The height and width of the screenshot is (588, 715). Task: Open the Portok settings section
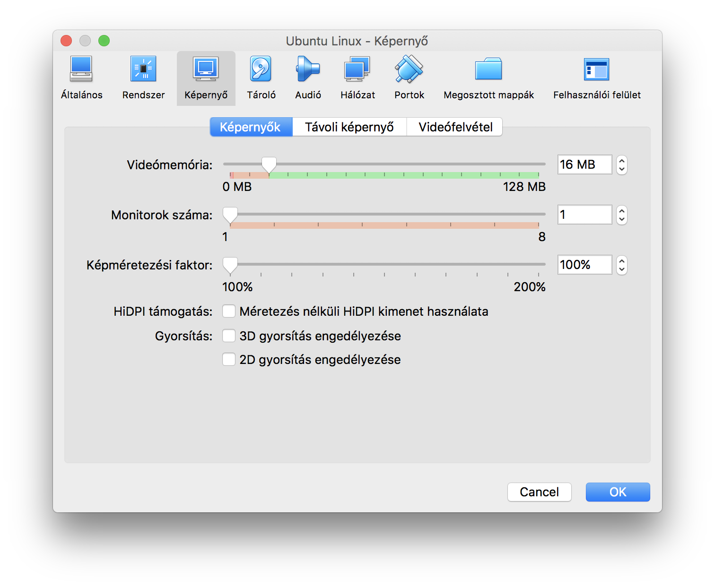point(409,78)
